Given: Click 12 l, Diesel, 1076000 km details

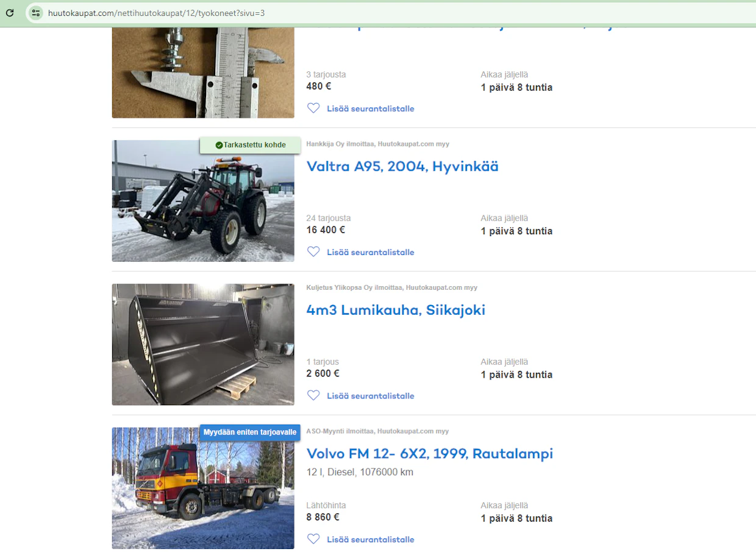Looking at the screenshot, I should [360, 472].
